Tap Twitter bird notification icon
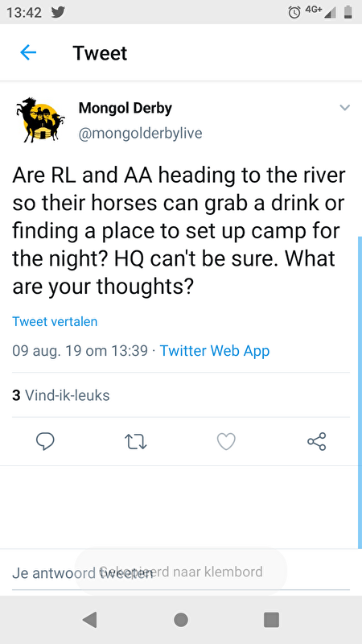This screenshot has height=644, width=362. click(58, 13)
